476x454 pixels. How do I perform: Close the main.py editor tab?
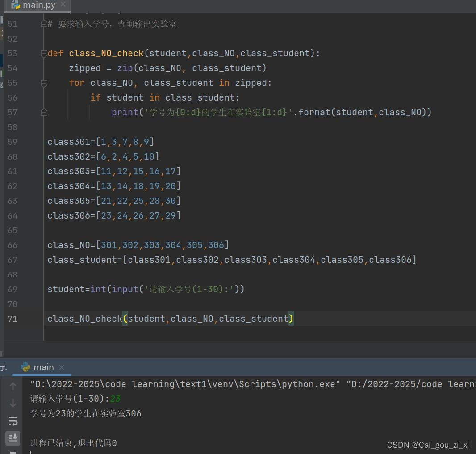(x=63, y=4)
